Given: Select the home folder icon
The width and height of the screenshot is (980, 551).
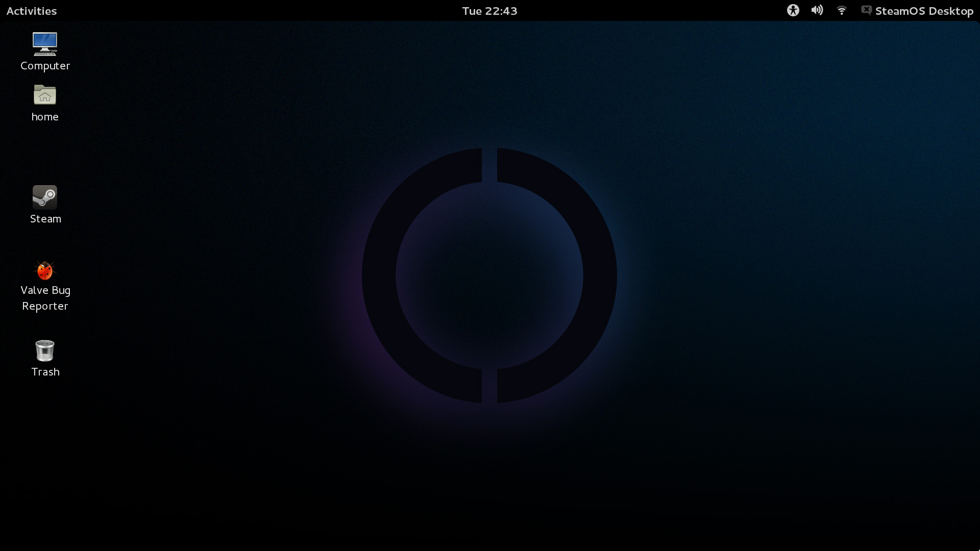Looking at the screenshot, I should pyautogui.click(x=45, y=95).
